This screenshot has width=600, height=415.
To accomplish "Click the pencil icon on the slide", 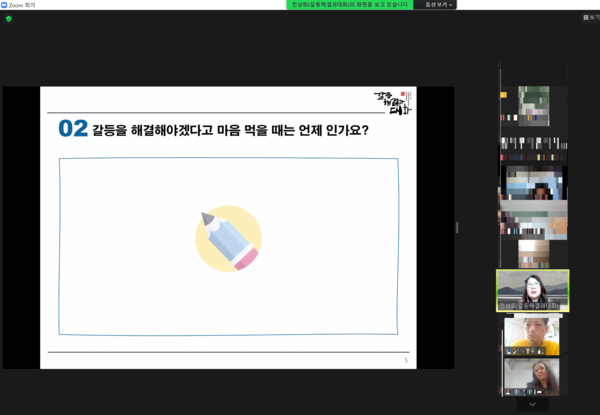I will (228, 239).
